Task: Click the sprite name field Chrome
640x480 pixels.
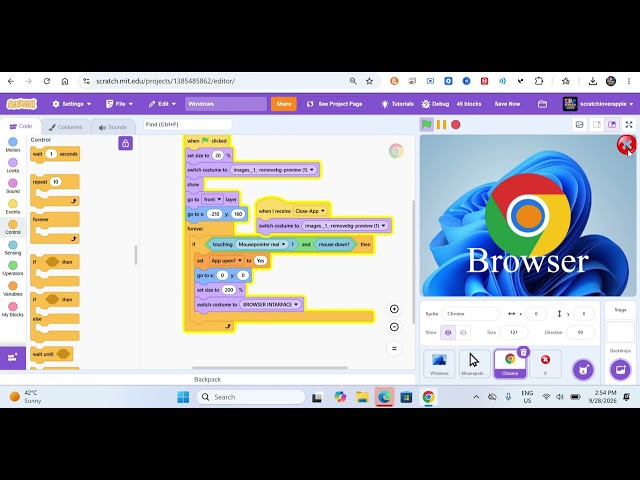Action: click(470, 314)
